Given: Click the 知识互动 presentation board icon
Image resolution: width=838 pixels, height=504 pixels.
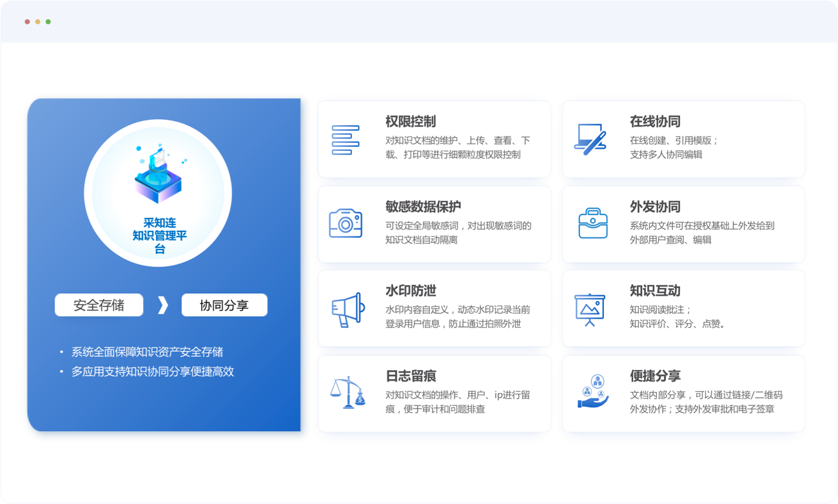Looking at the screenshot, I should coord(589,309).
